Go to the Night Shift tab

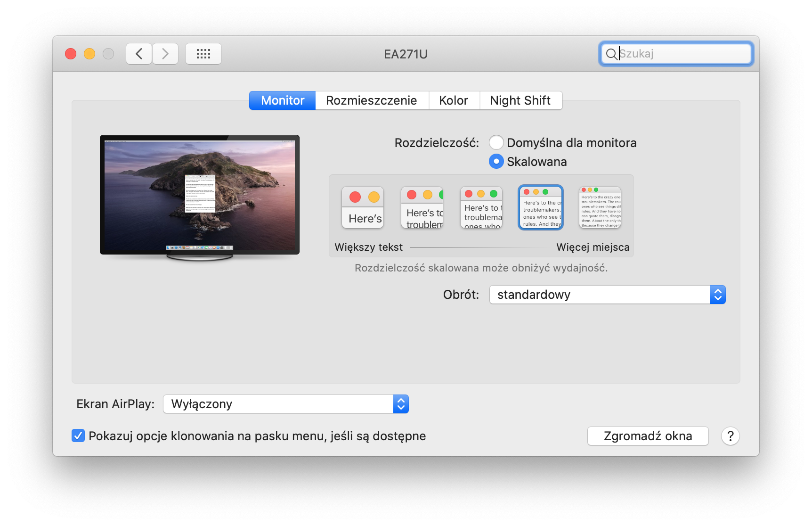coord(520,100)
